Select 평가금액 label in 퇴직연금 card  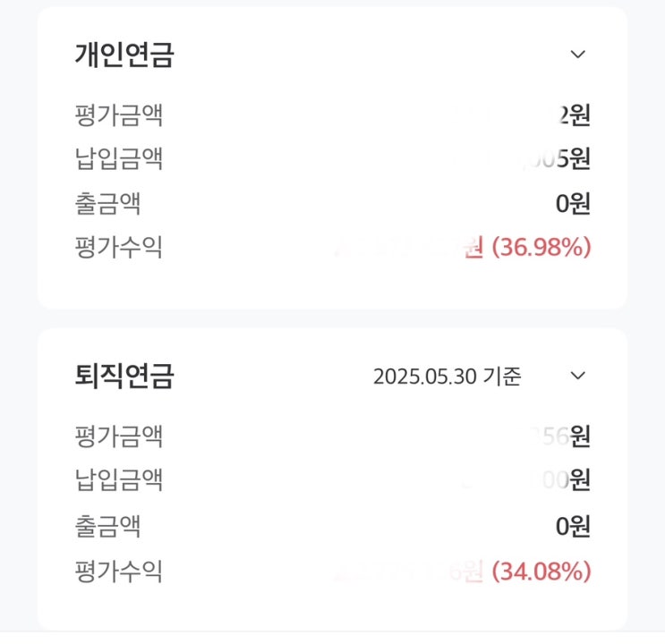[118, 436]
